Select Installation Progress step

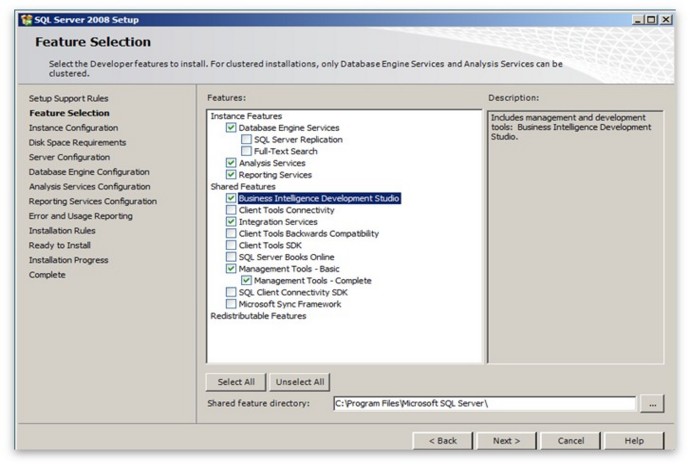click(69, 260)
